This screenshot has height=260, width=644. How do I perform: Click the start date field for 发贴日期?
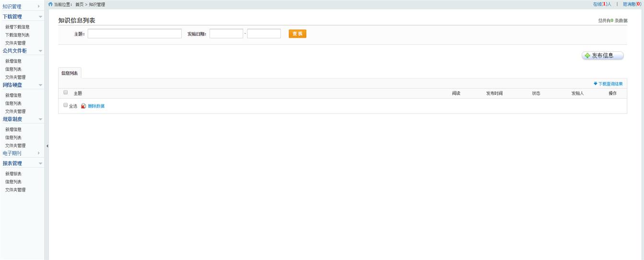tap(226, 34)
